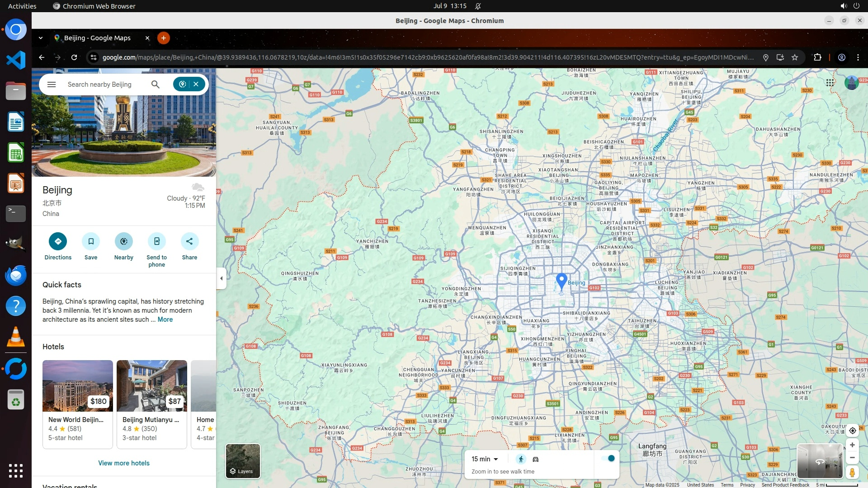Zoom in the map with plus
The width and height of the screenshot is (868, 488).
pyautogui.click(x=852, y=445)
